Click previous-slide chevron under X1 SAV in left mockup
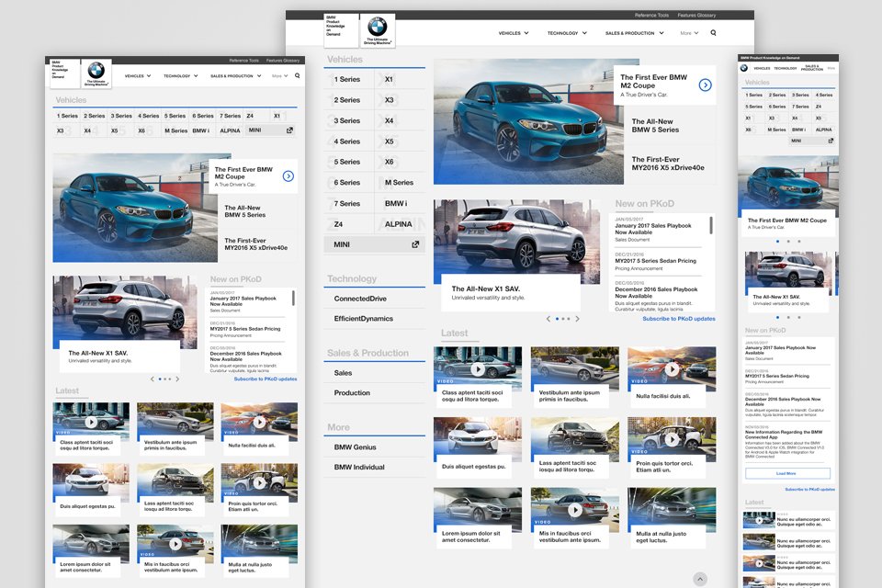This screenshot has height=588, width=882. pos(152,379)
